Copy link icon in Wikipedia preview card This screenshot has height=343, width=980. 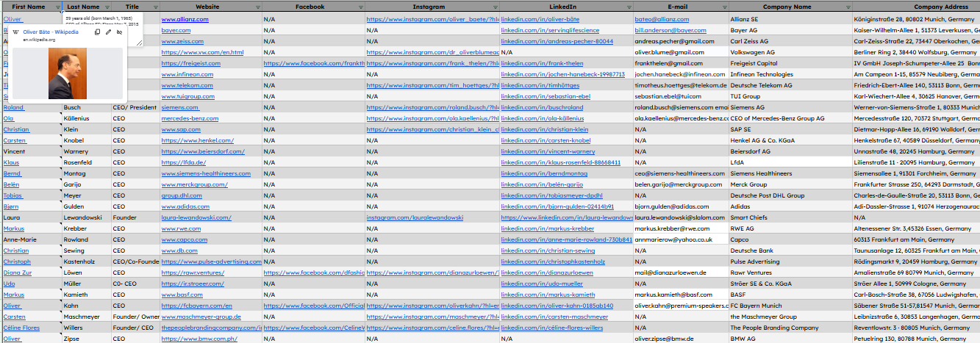click(x=98, y=32)
